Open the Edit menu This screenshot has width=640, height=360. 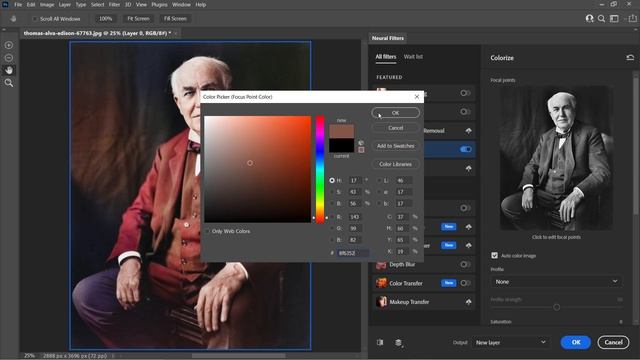pyautogui.click(x=31, y=4)
